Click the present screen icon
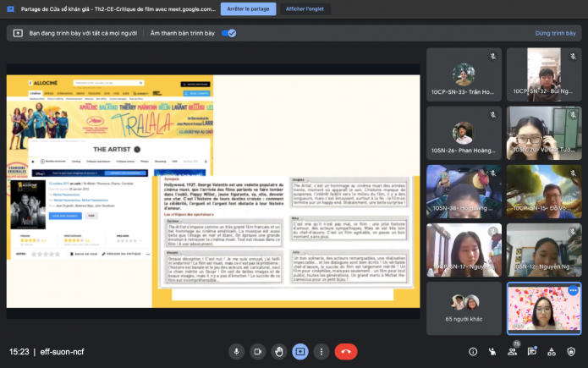 pyautogui.click(x=300, y=351)
